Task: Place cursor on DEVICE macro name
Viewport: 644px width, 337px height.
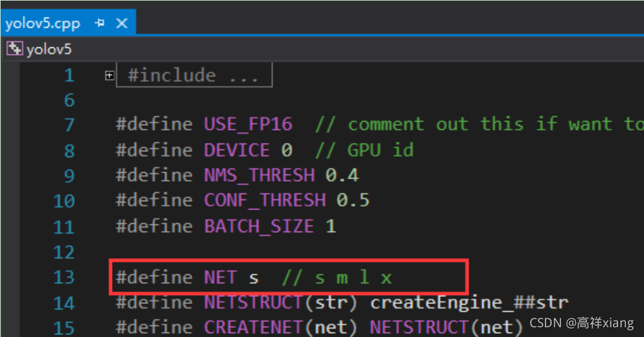Action: point(237,150)
